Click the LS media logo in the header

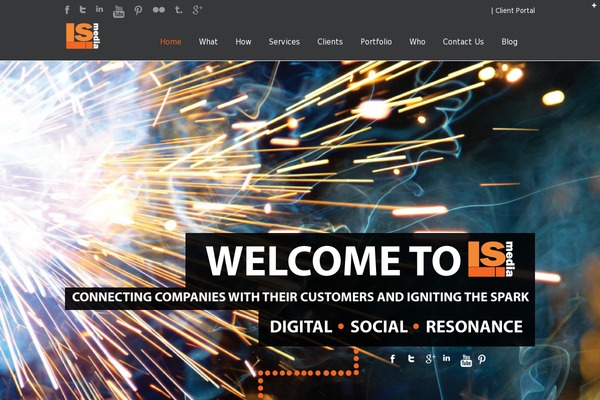click(83, 36)
